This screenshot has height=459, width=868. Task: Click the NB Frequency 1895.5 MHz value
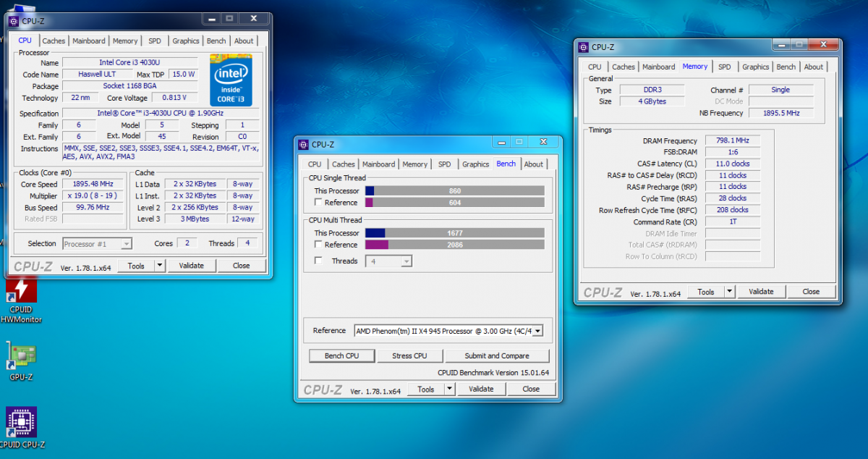click(781, 113)
